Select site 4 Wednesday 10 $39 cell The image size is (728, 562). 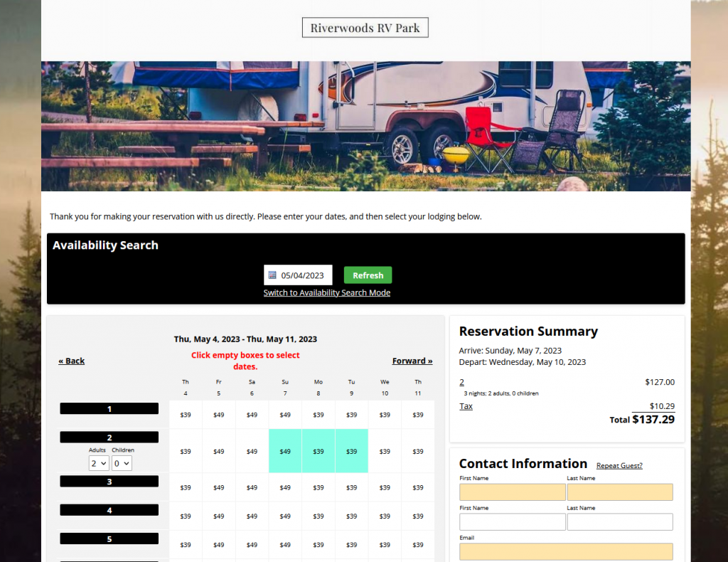pos(385,516)
